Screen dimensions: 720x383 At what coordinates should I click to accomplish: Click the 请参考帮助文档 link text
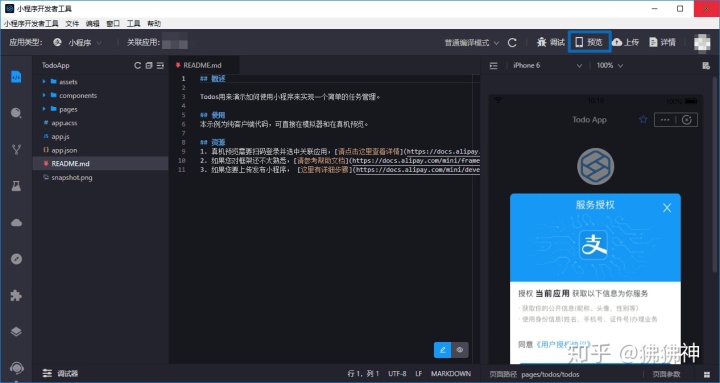click(x=321, y=160)
